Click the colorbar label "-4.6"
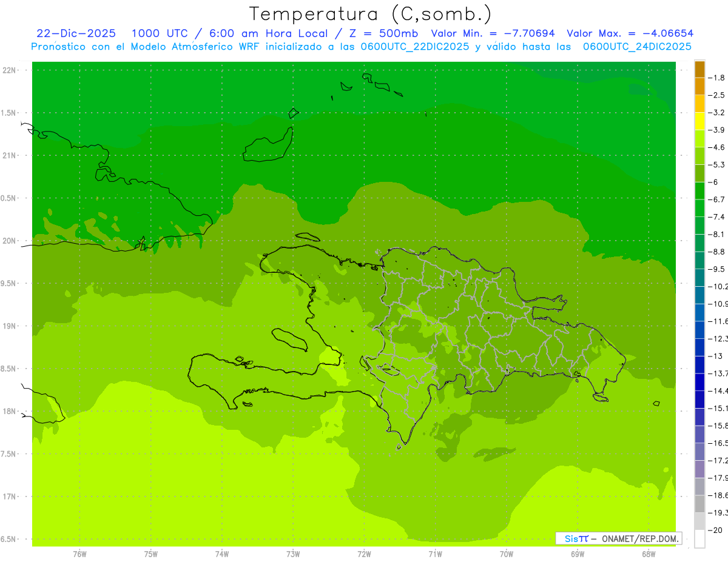728x562 pixels. [x=717, y=147]
